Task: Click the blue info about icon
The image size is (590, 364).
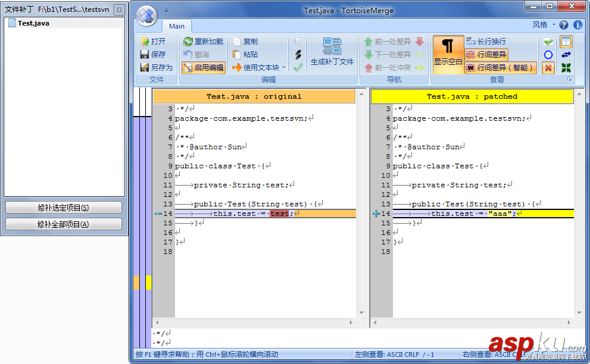Action: 577,25
